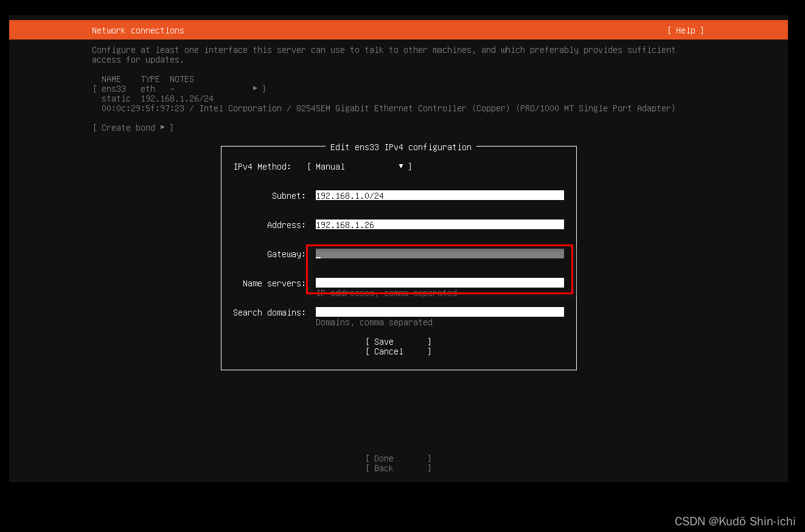Click the Subnet input field

click(x=439, y=196)
